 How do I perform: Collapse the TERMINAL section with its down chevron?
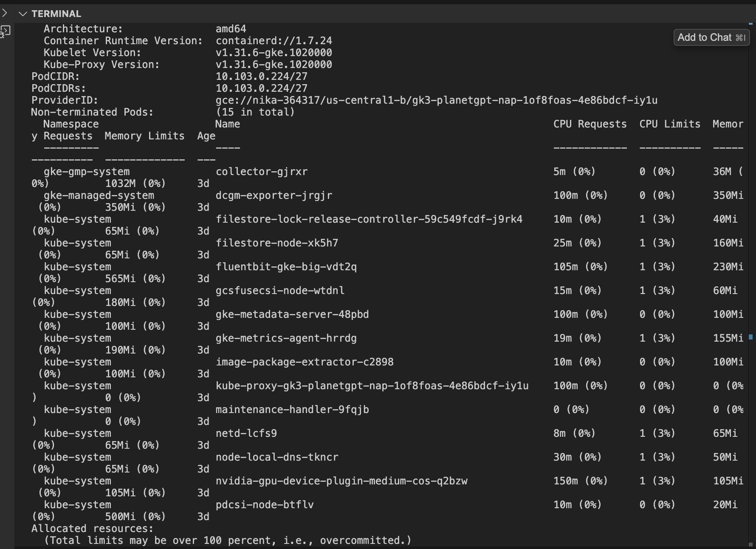(23, 14)
